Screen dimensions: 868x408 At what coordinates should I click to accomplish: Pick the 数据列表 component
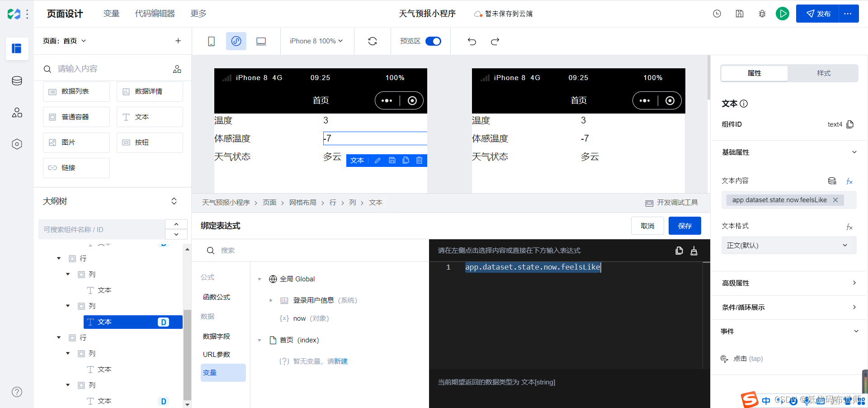tap(76, 91)
